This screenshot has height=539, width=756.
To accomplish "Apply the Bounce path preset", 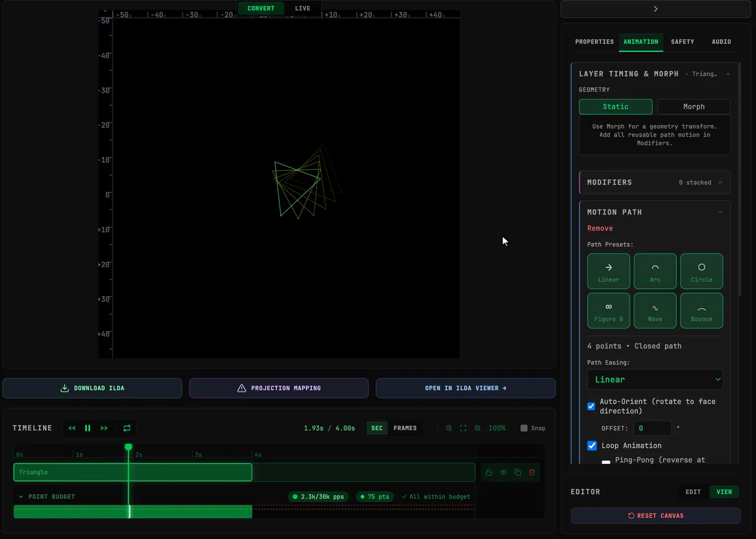I will tap(702, 311).
